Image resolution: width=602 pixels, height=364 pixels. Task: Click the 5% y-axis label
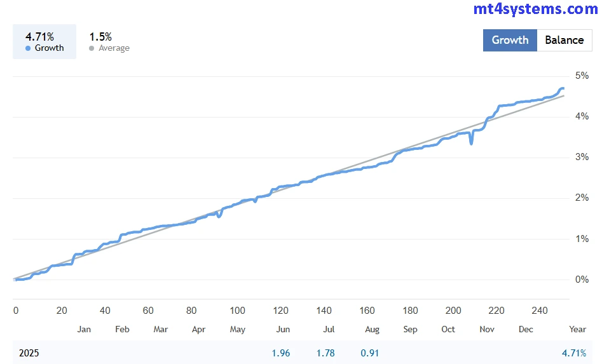(x=582, y=76)
